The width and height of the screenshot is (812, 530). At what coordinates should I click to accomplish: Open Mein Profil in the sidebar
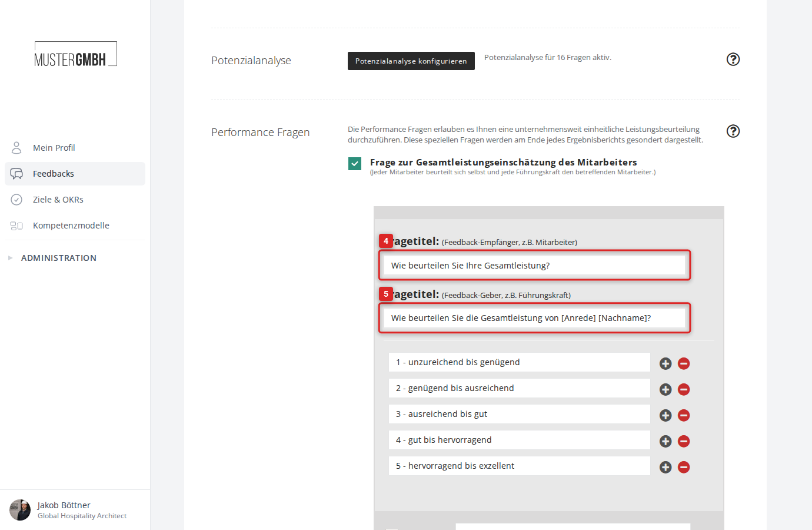[75, 148]
